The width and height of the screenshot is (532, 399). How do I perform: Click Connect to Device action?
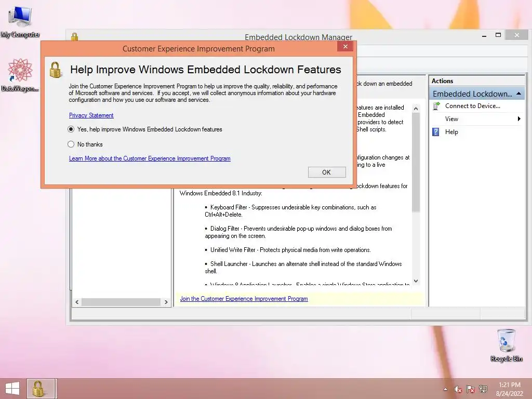point(473,106)
